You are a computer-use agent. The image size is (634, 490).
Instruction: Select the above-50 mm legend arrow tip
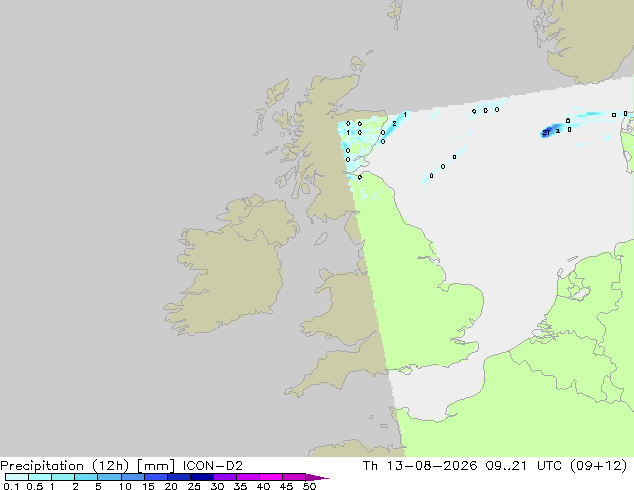tap(317, 477)
